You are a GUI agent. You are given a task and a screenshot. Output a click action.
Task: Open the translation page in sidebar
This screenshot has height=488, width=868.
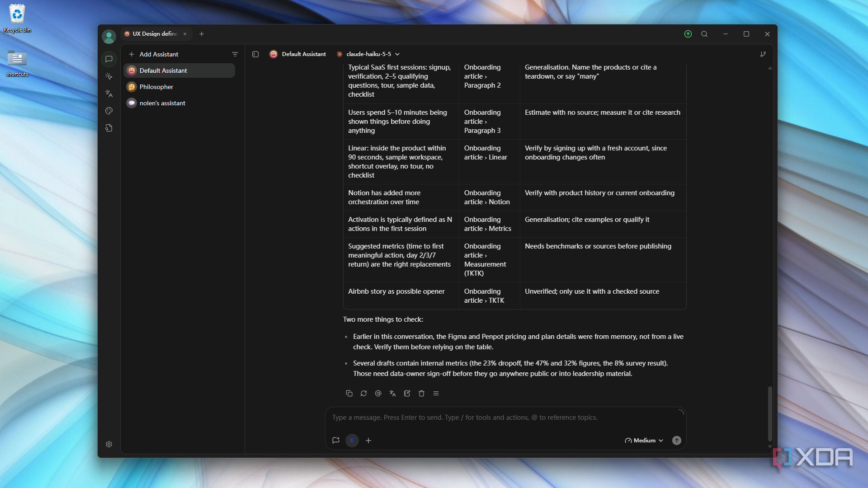pyautogui.click(x=109, y=94)
